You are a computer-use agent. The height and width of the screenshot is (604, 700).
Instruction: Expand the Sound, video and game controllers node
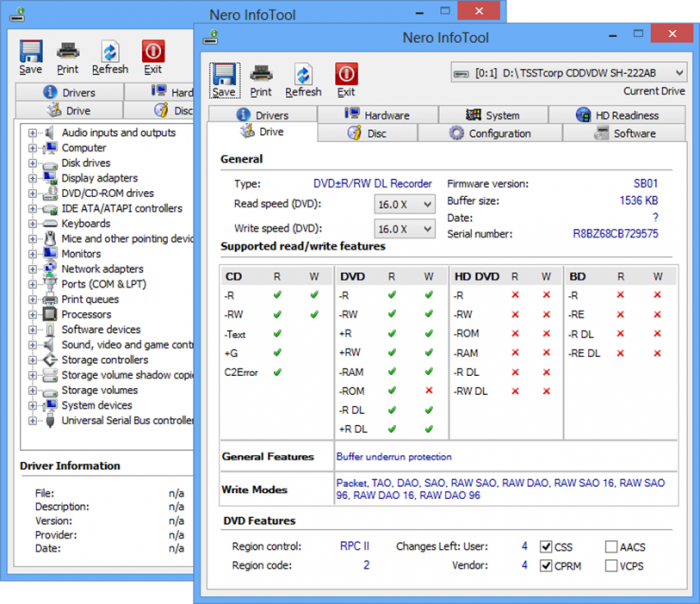32,345
